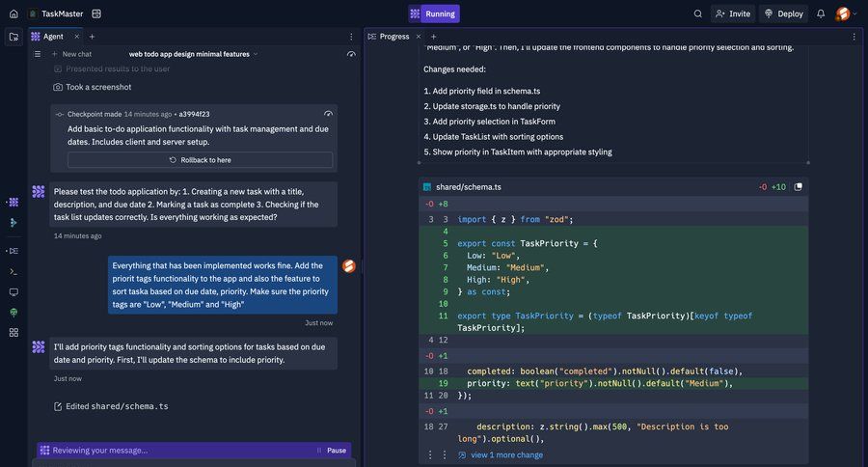Screen dimensions: 868x467
Task: Click Rollback to here button
Action: coord(201,160)
